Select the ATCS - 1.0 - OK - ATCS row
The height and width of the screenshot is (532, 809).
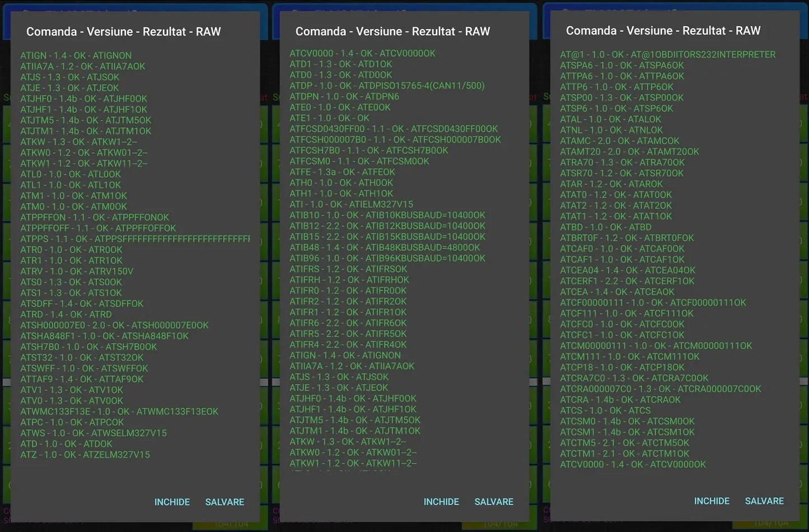[605, 410]
